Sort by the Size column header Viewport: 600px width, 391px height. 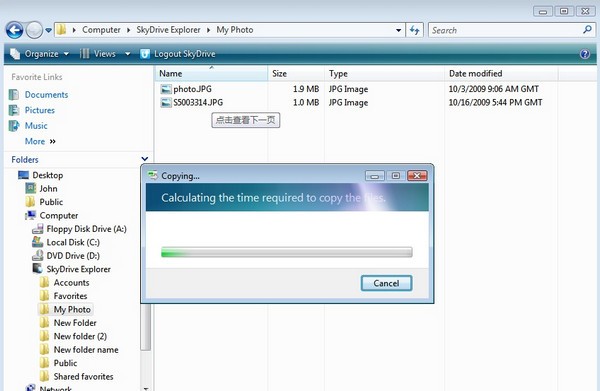296,73
